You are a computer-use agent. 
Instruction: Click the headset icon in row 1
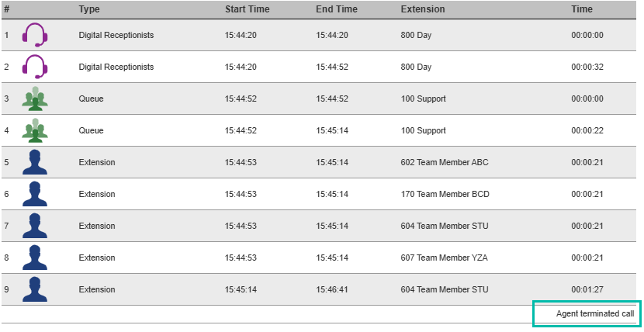click(x=35, y=35)
